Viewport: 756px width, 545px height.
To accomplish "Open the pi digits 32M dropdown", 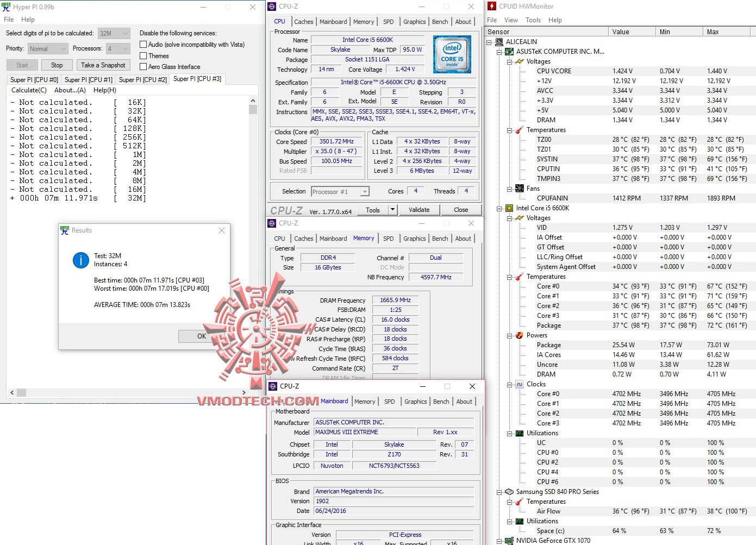I will 114,33.
